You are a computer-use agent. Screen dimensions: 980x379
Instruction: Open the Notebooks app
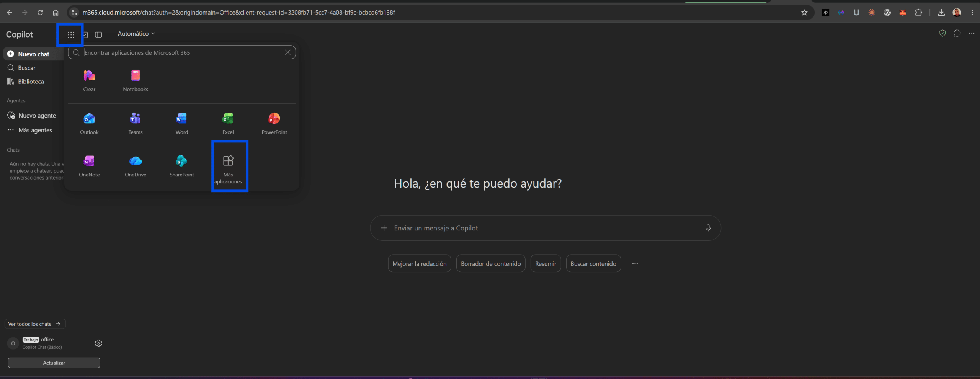click(136, 80)
